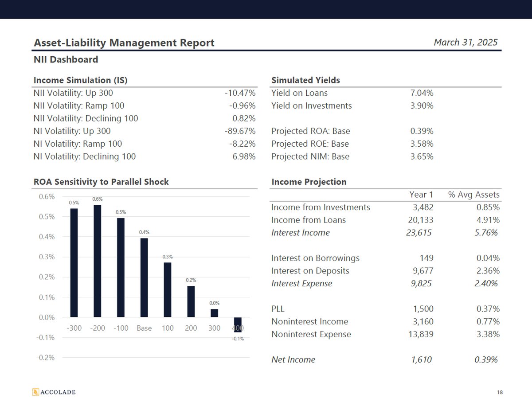This screenshot has height=406, width=532.
Task: Click Projected ROA: Base label
Action: [311, 131]
